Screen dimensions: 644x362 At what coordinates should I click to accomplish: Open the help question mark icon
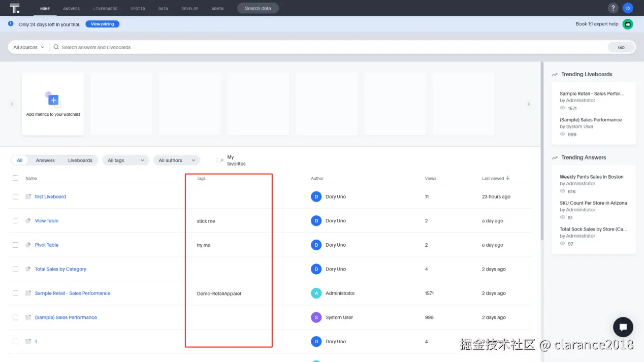point(613,8)
